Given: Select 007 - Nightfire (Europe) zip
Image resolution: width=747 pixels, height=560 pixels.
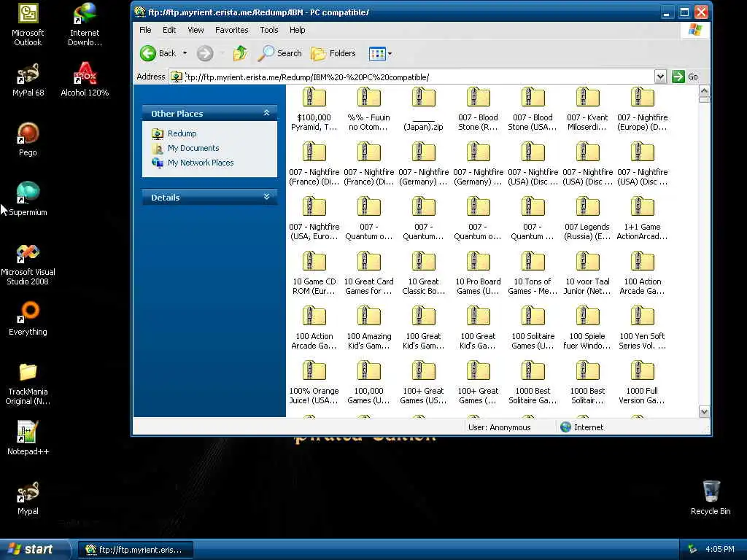Looking at the screenshot, I should click(x=642, y=109).
